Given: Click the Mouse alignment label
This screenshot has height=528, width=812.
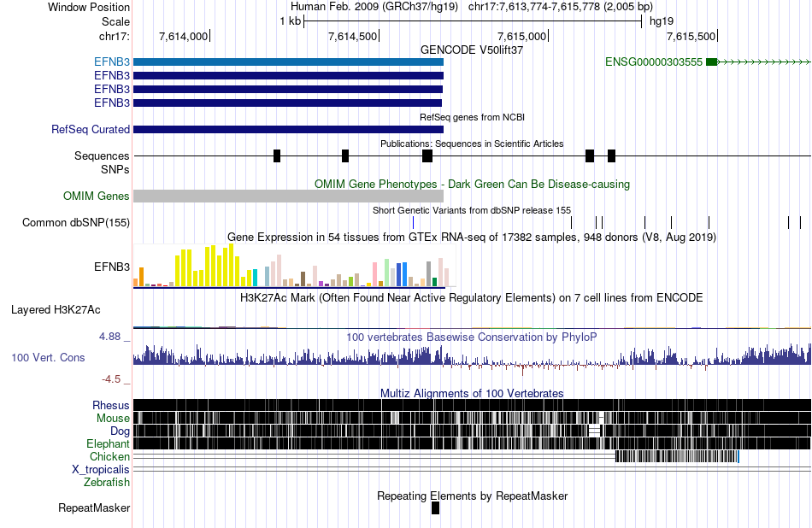Looking at the screenshot, I should click(113, 419).
